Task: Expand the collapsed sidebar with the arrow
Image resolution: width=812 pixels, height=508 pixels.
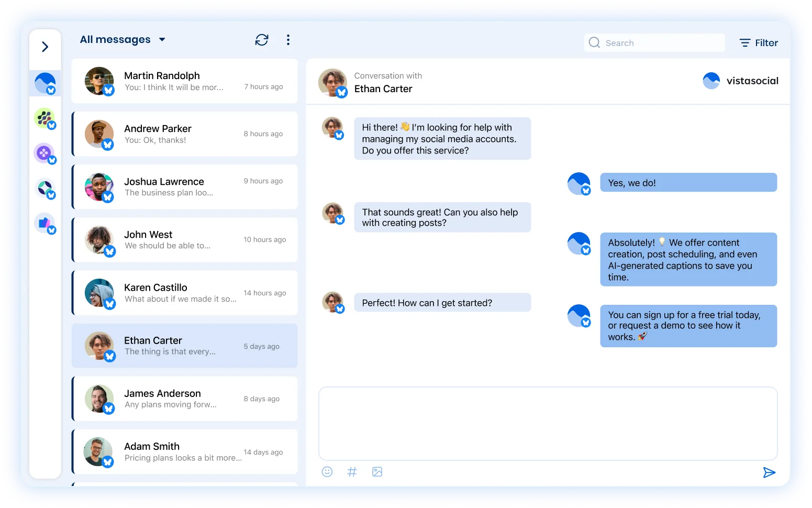Action: tap(45, 46)
